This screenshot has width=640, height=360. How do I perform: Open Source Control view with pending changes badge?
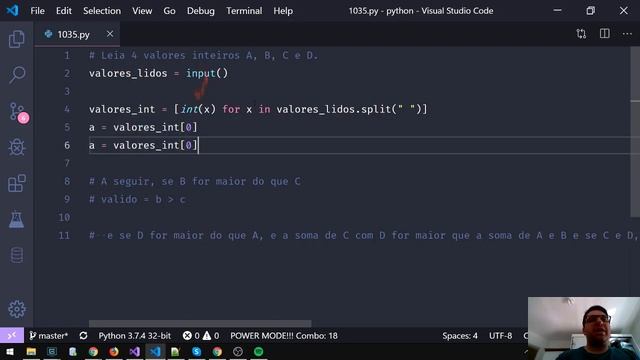18,111
